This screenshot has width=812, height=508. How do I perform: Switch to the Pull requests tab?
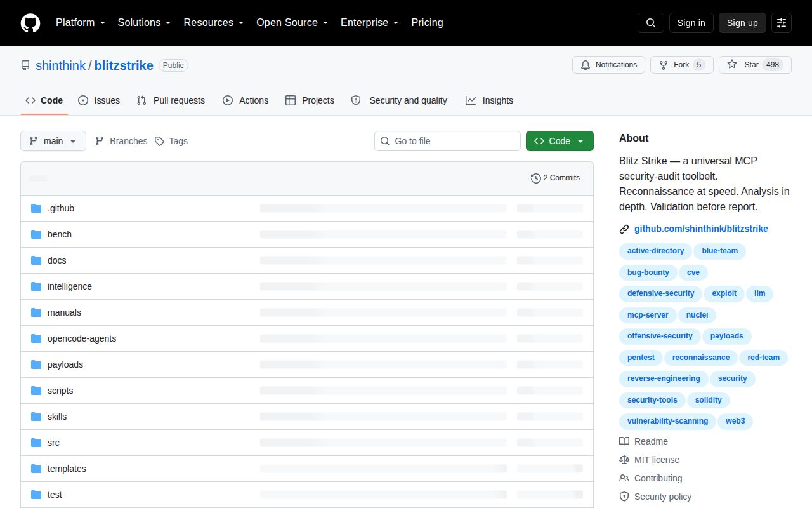[x=171, y=100]
